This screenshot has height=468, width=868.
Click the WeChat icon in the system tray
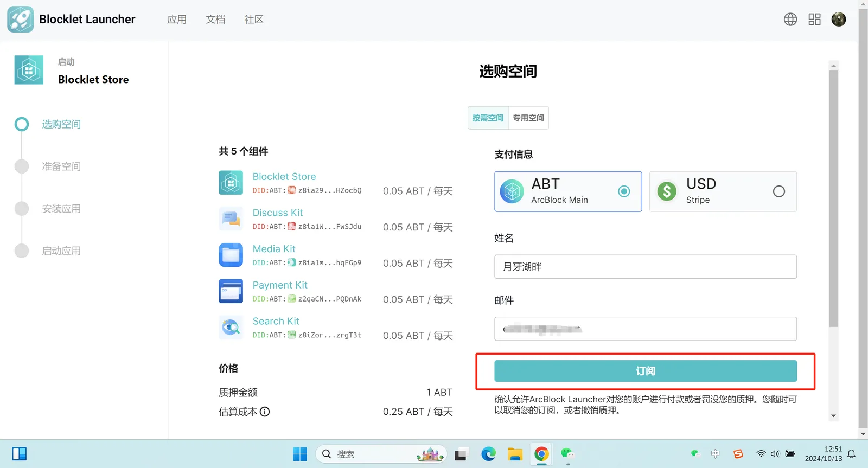(695, 454)
